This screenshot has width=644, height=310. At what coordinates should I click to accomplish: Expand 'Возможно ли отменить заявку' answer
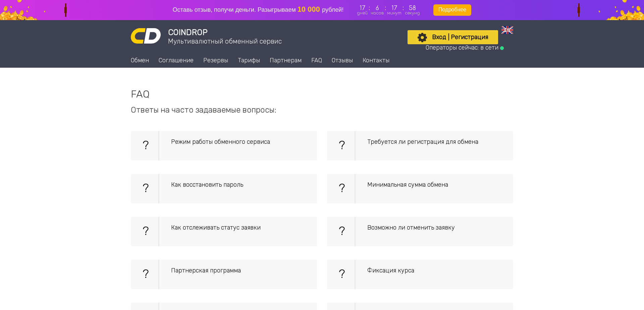pos(411,228)
